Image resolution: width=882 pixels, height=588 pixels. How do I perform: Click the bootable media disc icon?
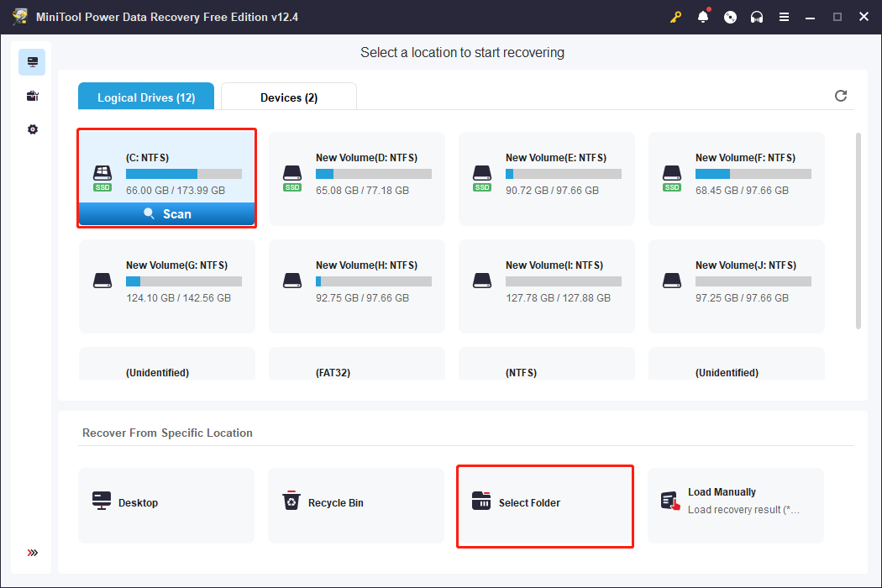tap(730, 17)
